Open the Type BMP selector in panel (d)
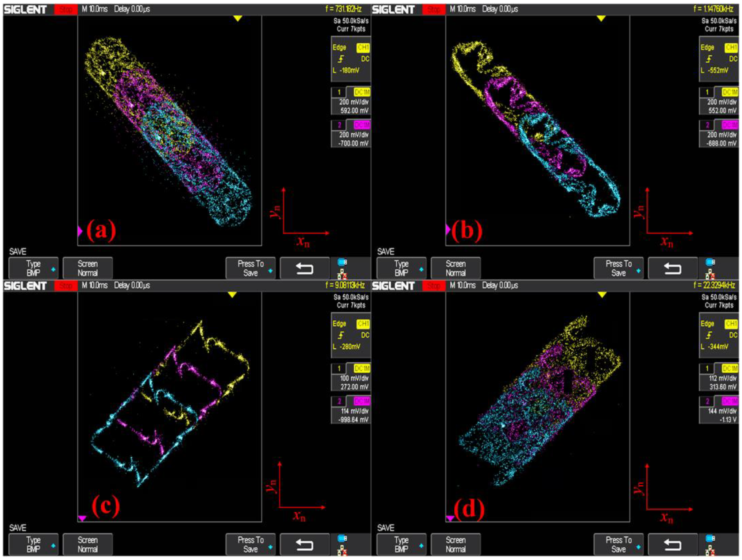742x560 pixels. [401, 544]
